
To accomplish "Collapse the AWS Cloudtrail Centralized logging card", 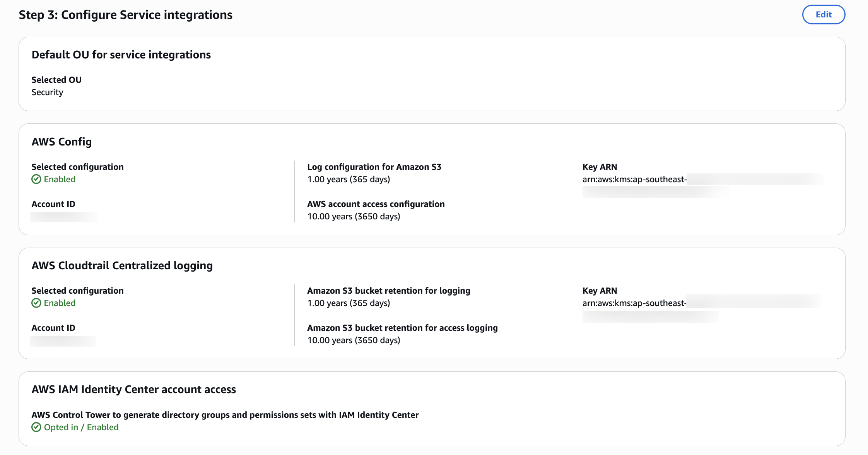I will (x=122, y=265).
